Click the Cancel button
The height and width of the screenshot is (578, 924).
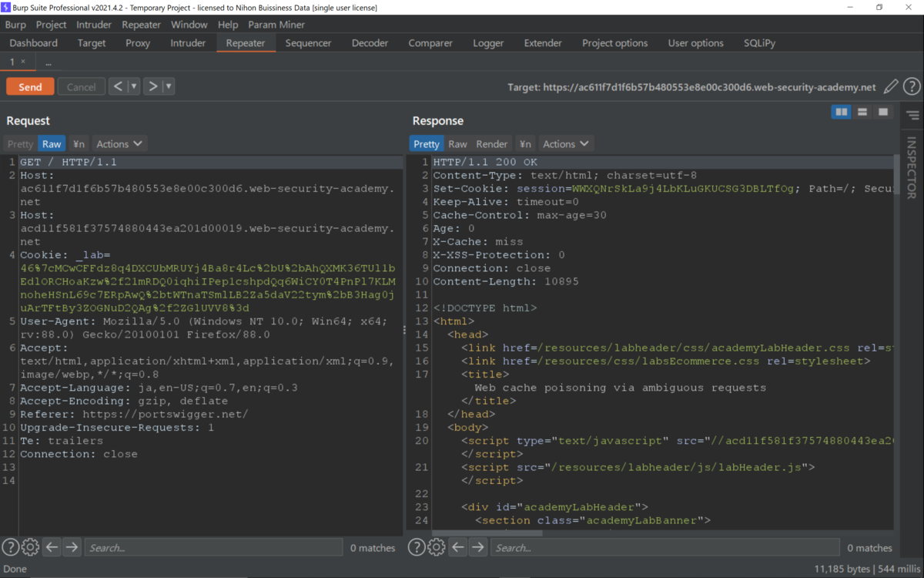(82, 87)
